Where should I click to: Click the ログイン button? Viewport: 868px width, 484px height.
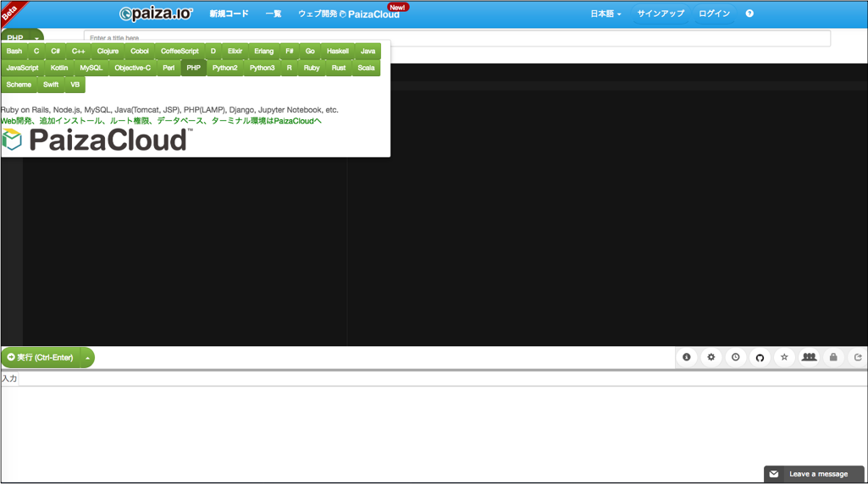[x=714, y=14]
